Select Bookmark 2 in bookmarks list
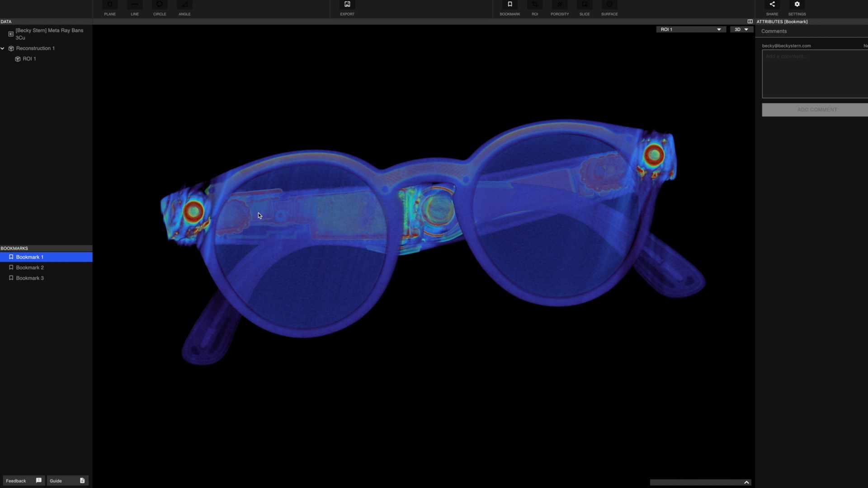This screenshot has height=488, width=868. (30, 267)
